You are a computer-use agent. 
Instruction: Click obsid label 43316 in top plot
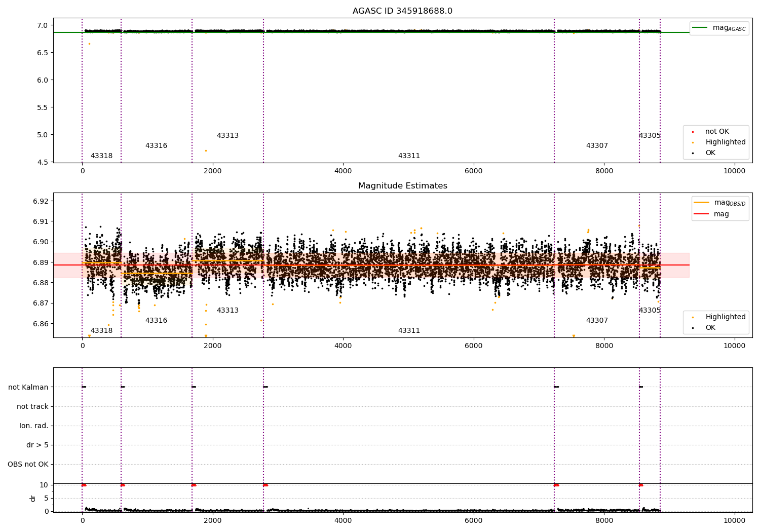[156, 146]
